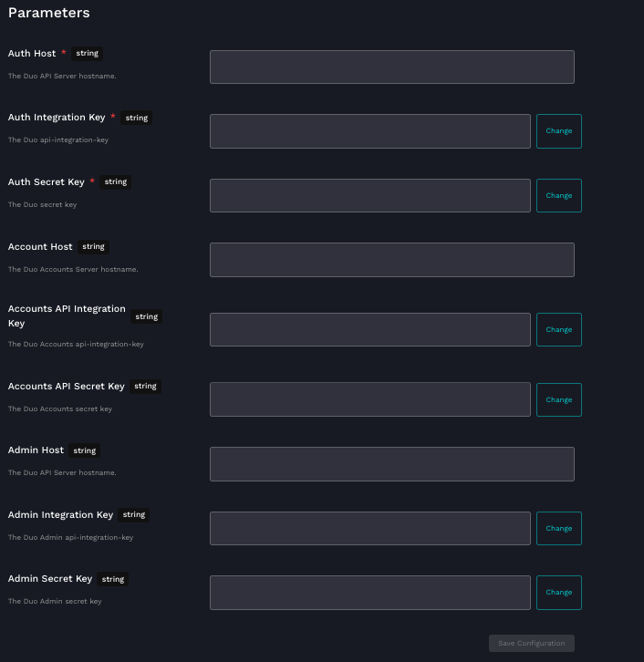Click the Save Configuration button
This screenshot has width=644, height=662.
click(531, 644)
